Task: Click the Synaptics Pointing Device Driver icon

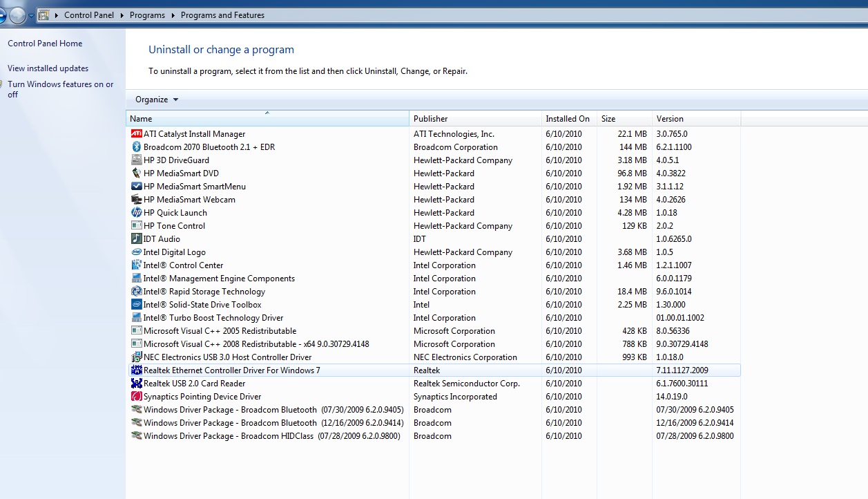Action: [x=136, y=397]
